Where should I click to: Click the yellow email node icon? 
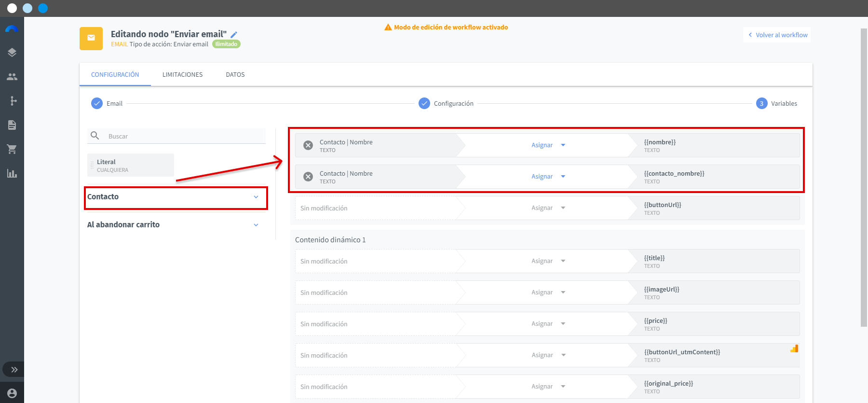91,39
